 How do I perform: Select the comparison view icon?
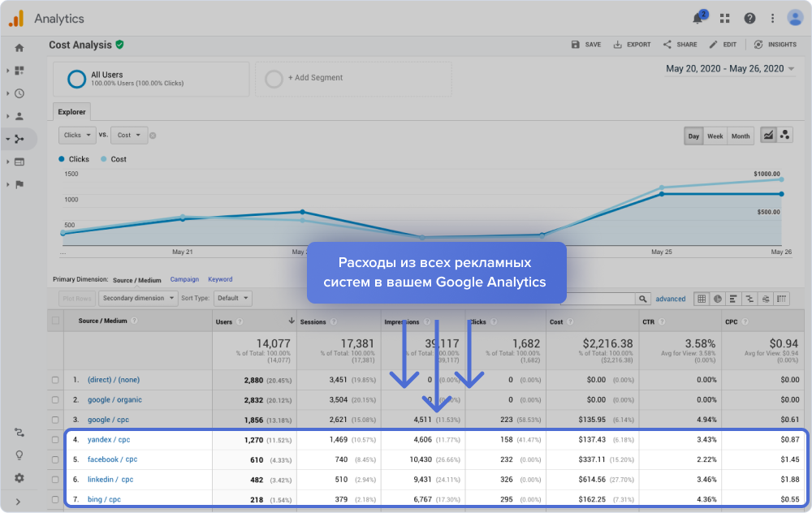749,299
